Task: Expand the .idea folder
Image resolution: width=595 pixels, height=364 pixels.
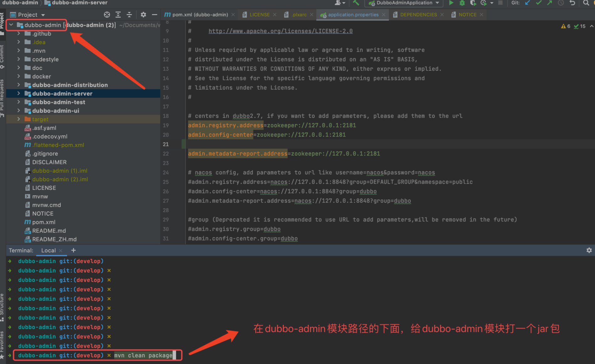Action: (x=18, y=42)
